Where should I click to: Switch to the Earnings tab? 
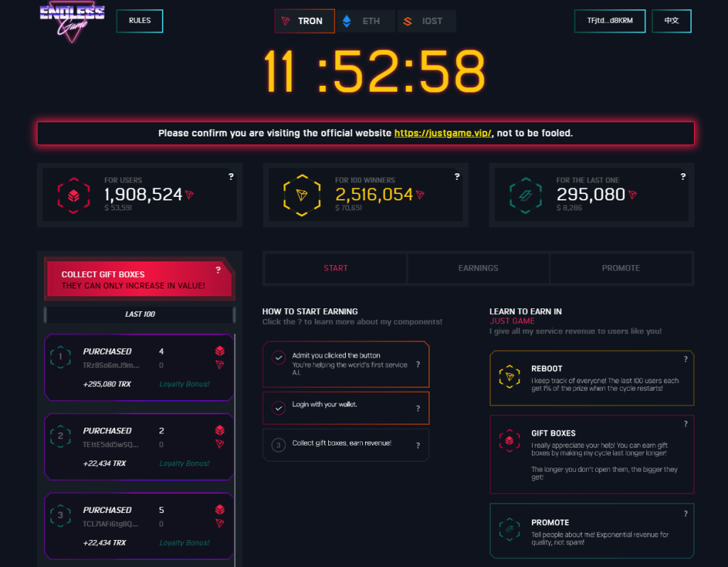(478, 268)
